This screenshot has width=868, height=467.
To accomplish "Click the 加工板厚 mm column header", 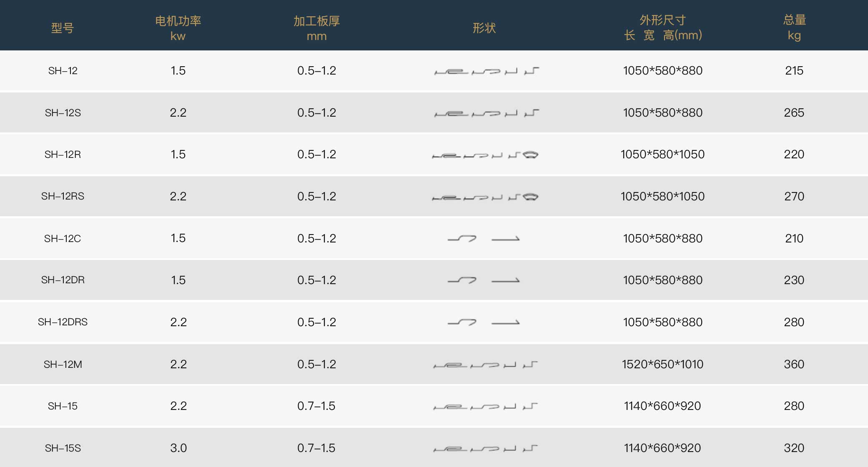I will click(x=316, y=28).
